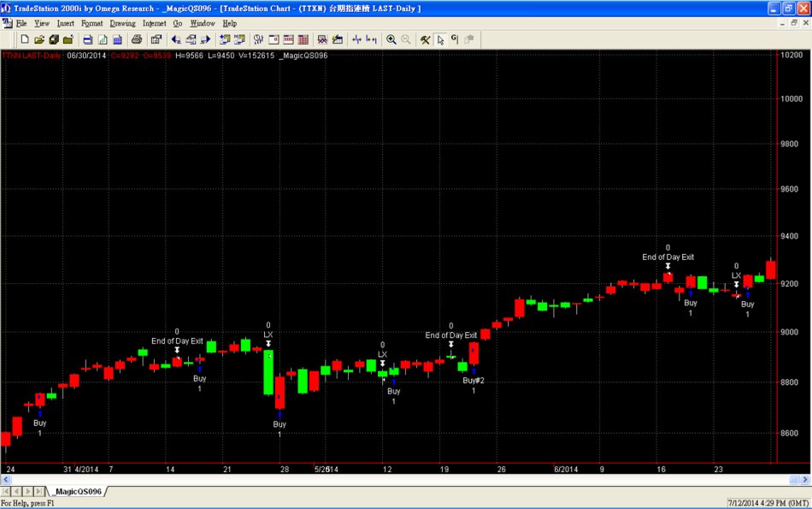Select the _MagicQS096 workspace tab
Viewport: 812px width, 509px height.
coord(77,492)
